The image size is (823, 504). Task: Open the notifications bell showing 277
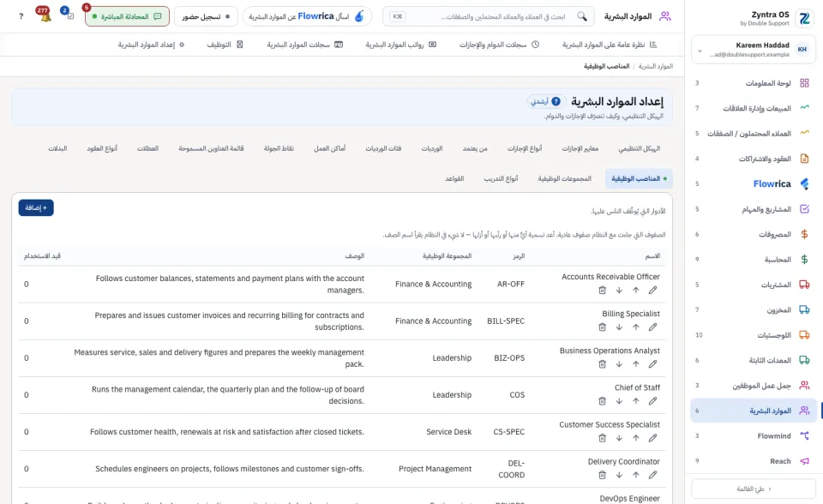(x=45, y=15)
